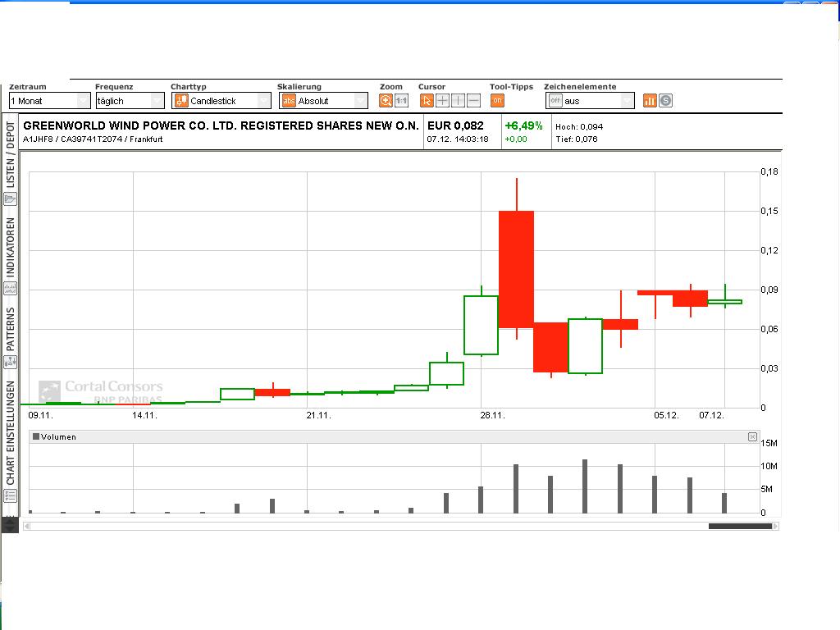
Task: Select the horizontal line cursor tool
Action: tap(473, 101)
